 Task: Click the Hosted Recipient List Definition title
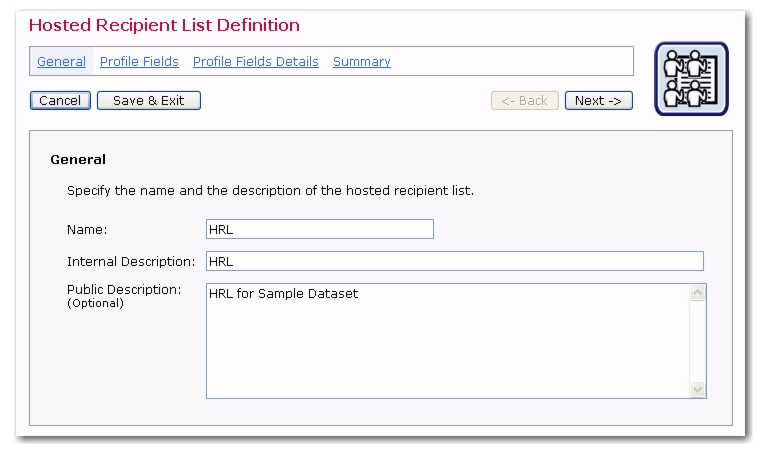[164, 25]
